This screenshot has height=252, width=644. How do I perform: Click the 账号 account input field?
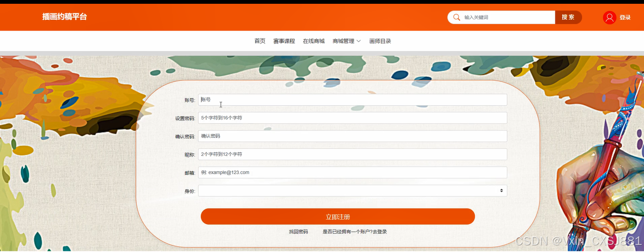(x=353, y=100)
